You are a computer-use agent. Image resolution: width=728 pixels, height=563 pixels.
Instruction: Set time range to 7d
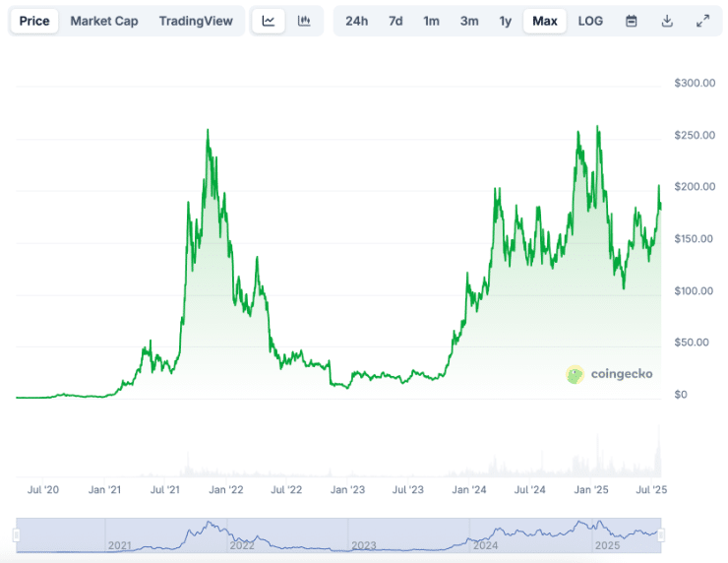click(395, 21)
